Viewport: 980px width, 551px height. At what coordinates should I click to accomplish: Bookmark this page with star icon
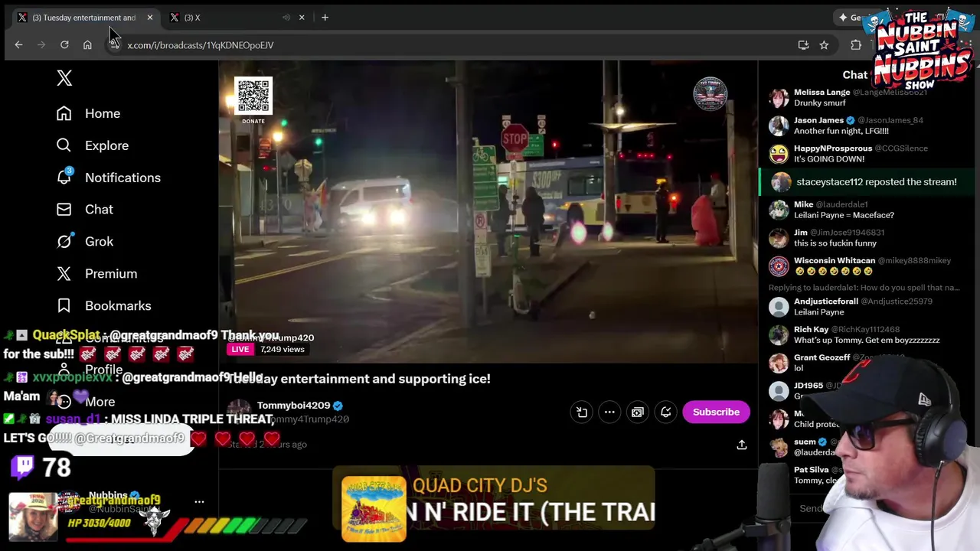tap(824, 45)
